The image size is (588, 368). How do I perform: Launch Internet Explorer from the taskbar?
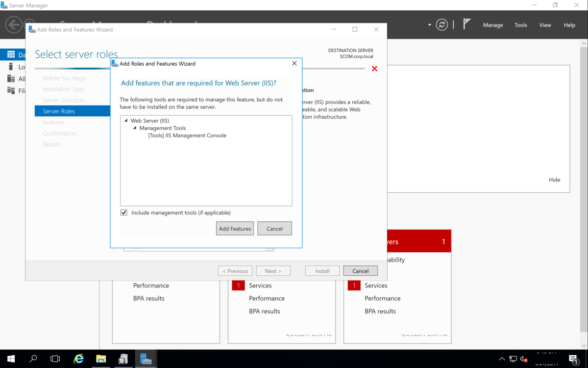(78, 359)
